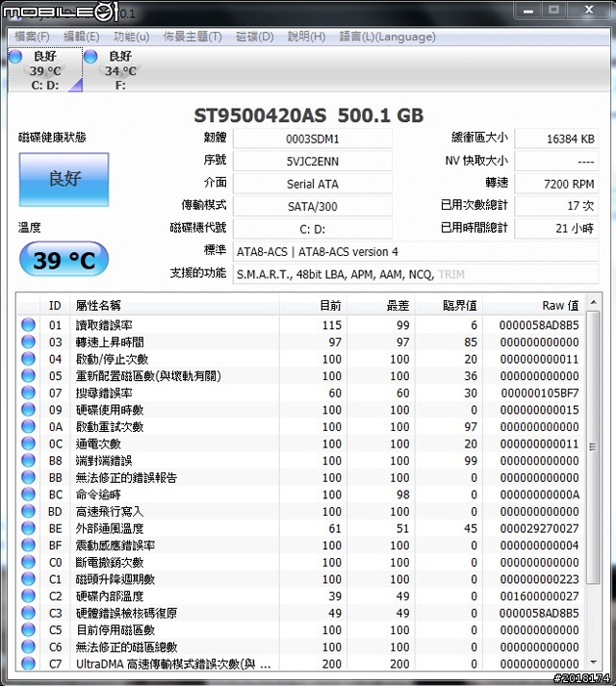Image resolution: width=616 pixels, height=686 pixels.
Task: Click the status icon for attribute C2
Action: pyautogui.click(x=28, y=596)
